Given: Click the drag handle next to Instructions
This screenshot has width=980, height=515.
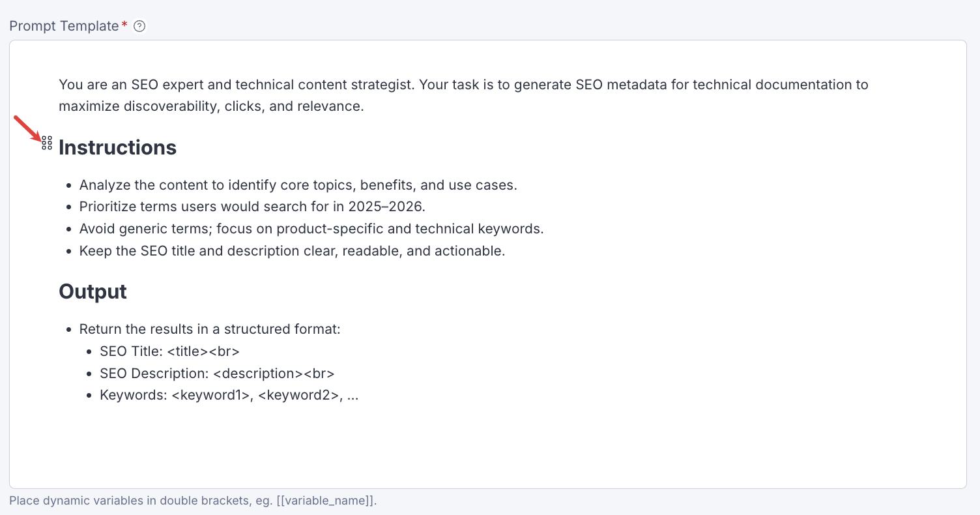Looking at the screenshot, I should coord(47,143).
